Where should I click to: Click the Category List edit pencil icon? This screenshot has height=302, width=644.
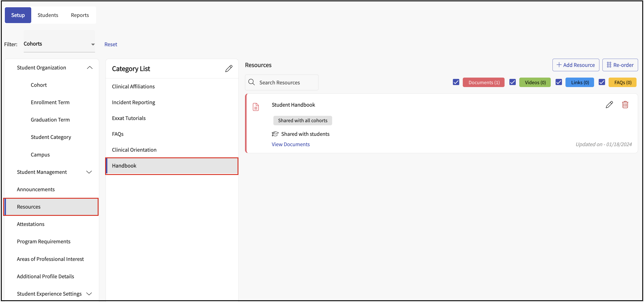(229, 68)
